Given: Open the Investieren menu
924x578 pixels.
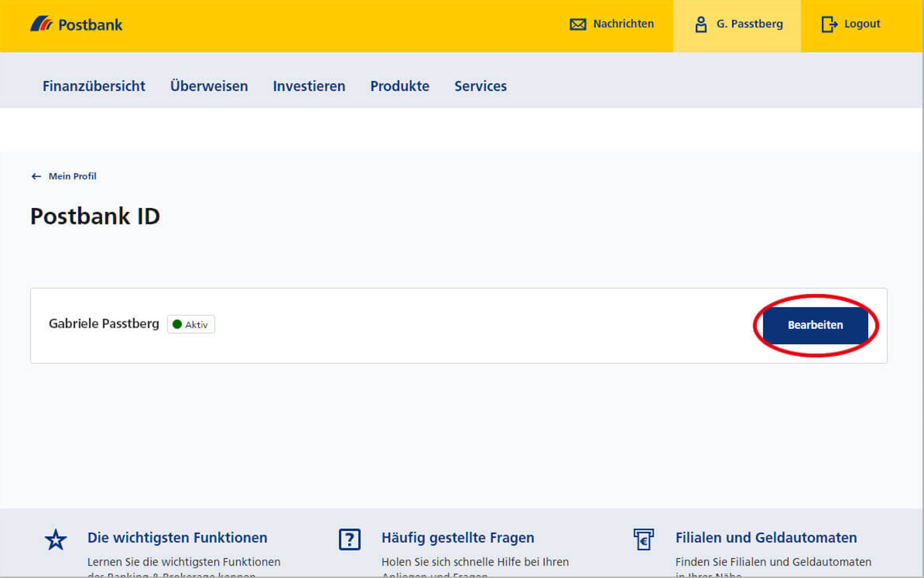Looking at the screenshot, I should click(x=309, y=86).
